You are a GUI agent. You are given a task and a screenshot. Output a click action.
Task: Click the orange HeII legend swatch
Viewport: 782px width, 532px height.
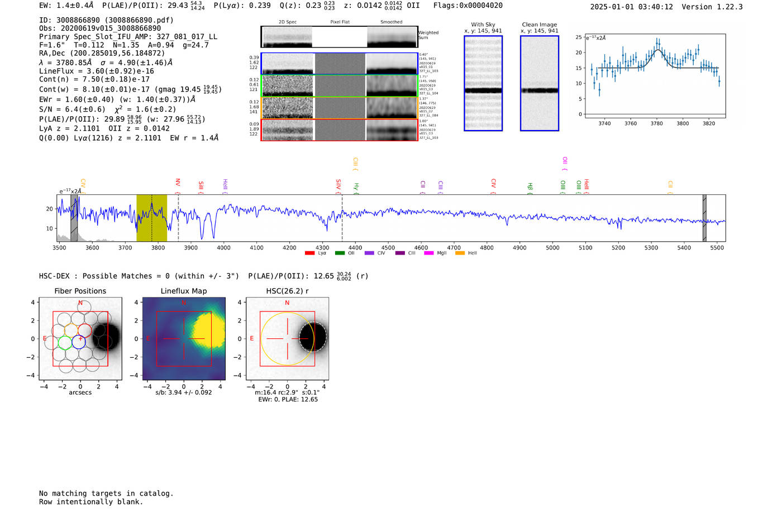460,253
